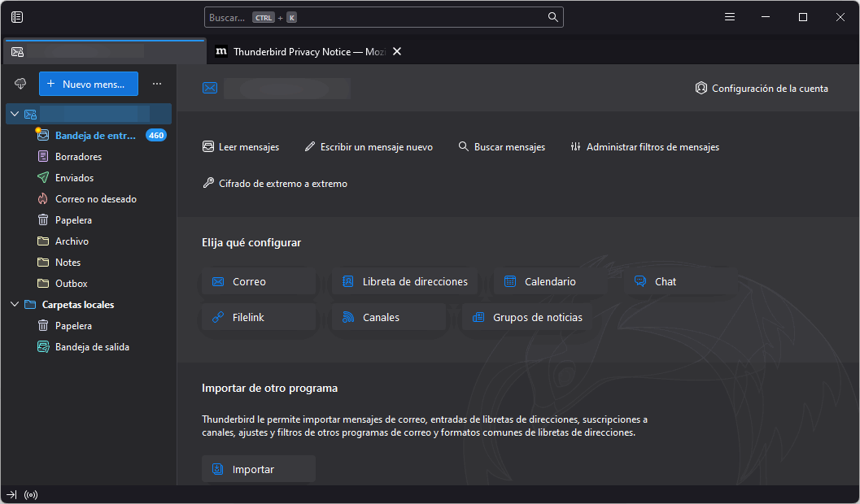The image size is (860, 504).
Task: Collapse the Carpetas locales folder tree
Action: [x=15, y=305]
